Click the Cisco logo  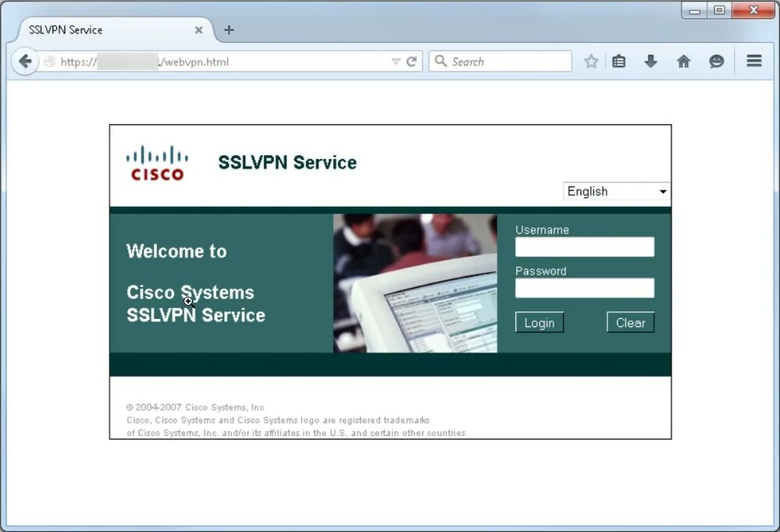(157, 163)
